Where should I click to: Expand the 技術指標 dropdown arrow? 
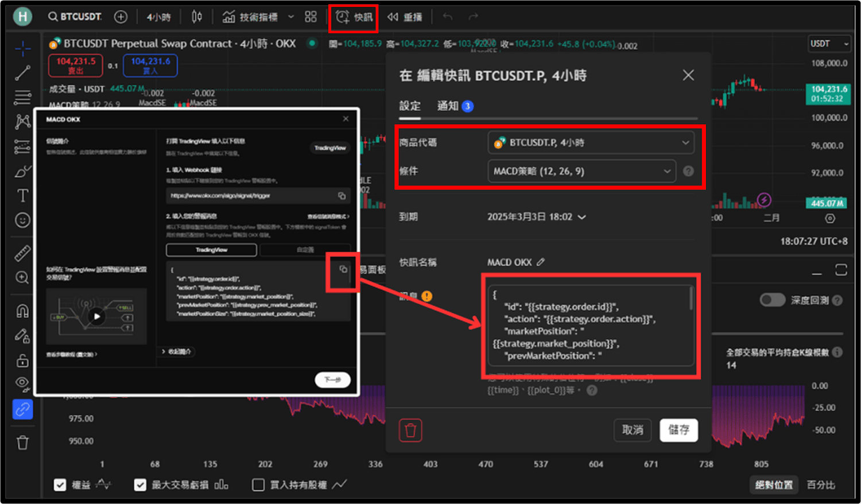click(x=291, y=17)
